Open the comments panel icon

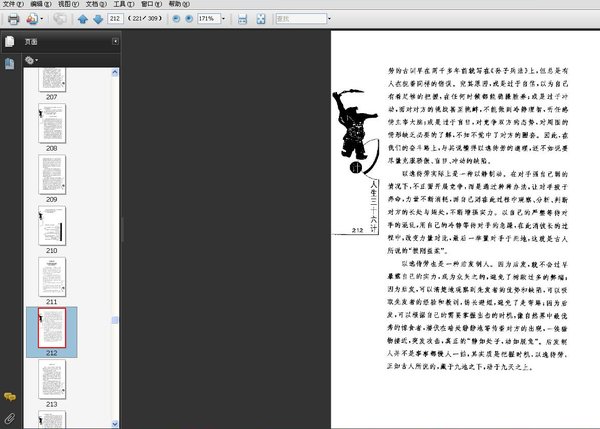click(x=10, y=396)
